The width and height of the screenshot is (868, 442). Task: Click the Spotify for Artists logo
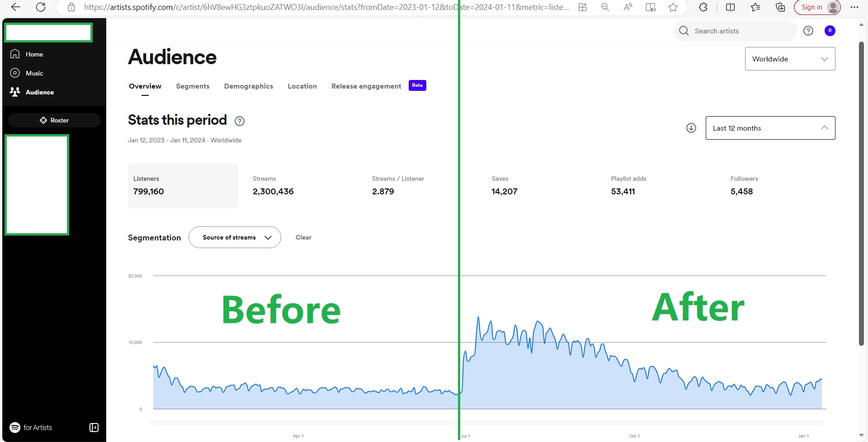tap(31, 428)
